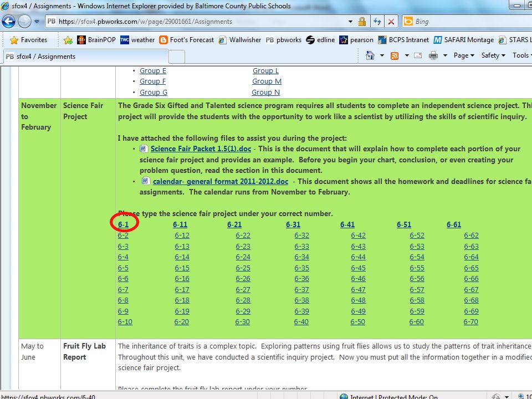Open pearson favorite link
The height and width of the screenshot is (399, 532).
(x=356, y=40)
